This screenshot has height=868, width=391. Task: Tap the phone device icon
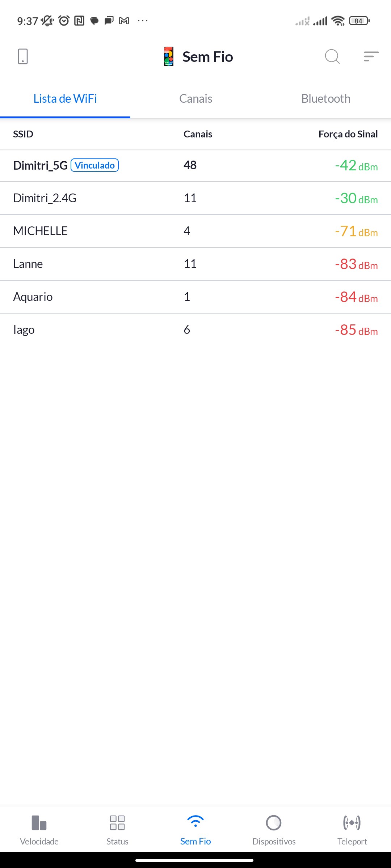[22, 56]
